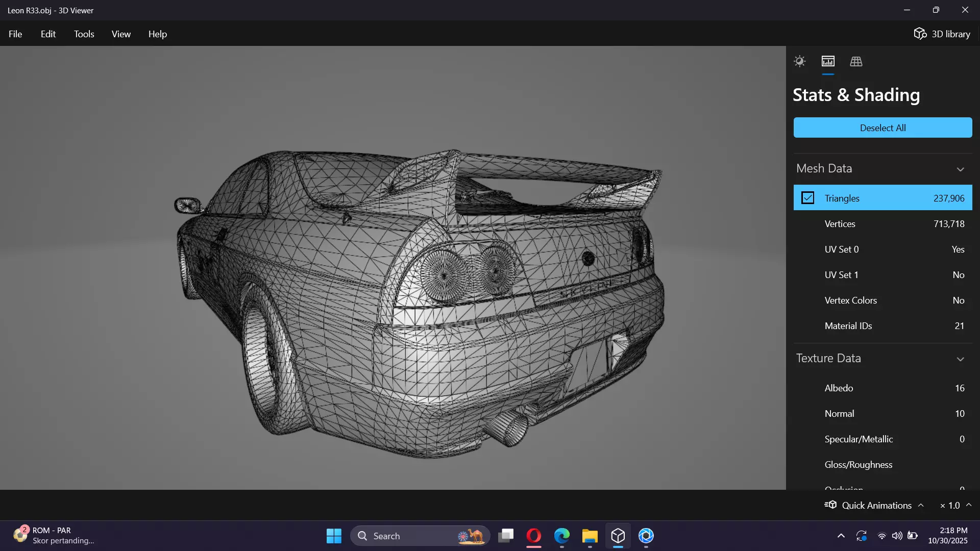Open the File menu
This screenshot has height=551, width=980.
click(x=15, y=34)
